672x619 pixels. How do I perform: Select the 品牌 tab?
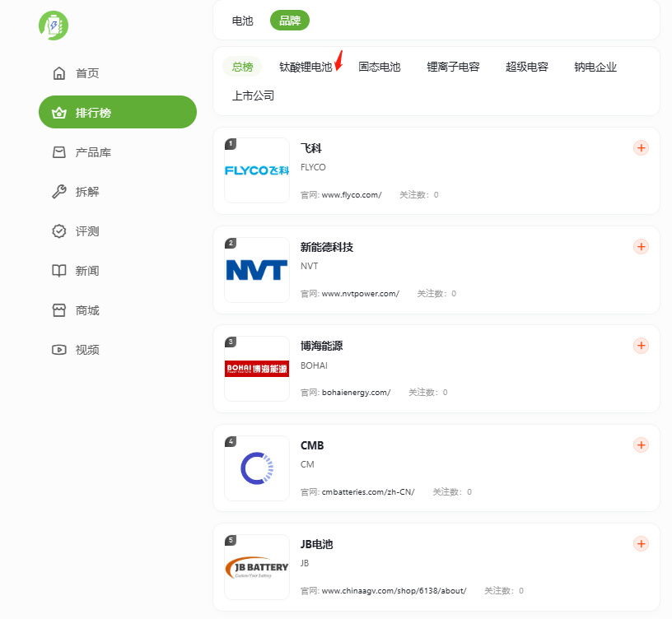point(290,20)
